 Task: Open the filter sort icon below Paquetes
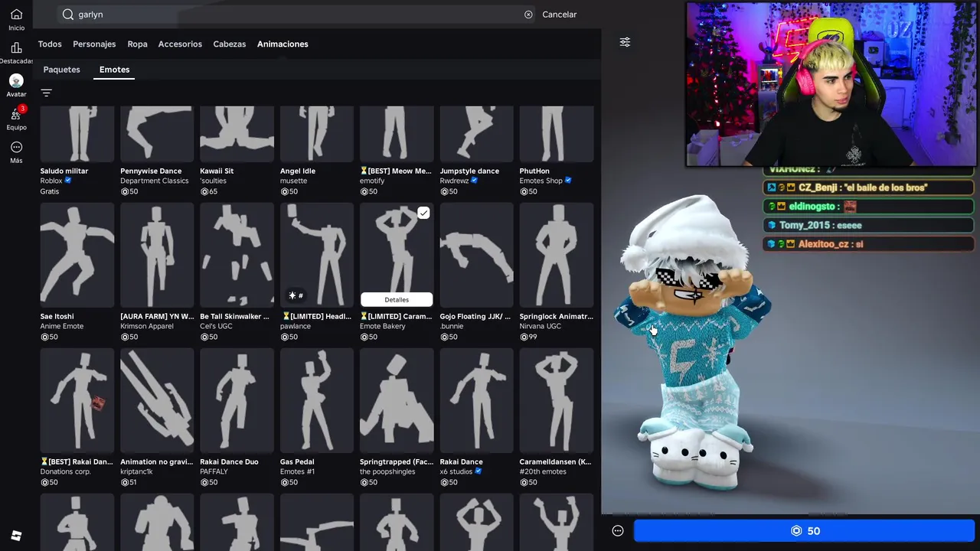click(46, 93)
